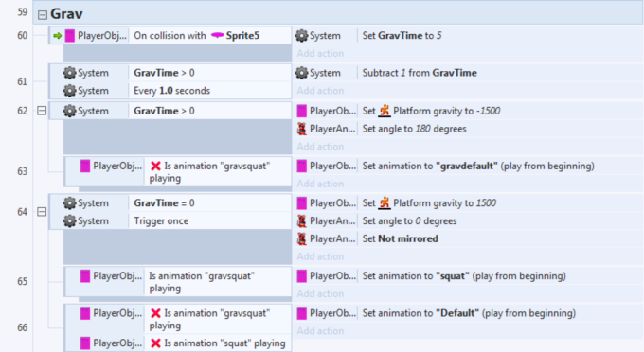Image resolution: width=644 pixels, height=352 pixels.
Task: Click PlayerOb icon for gravdefault animation action
Action: [302, 167]
